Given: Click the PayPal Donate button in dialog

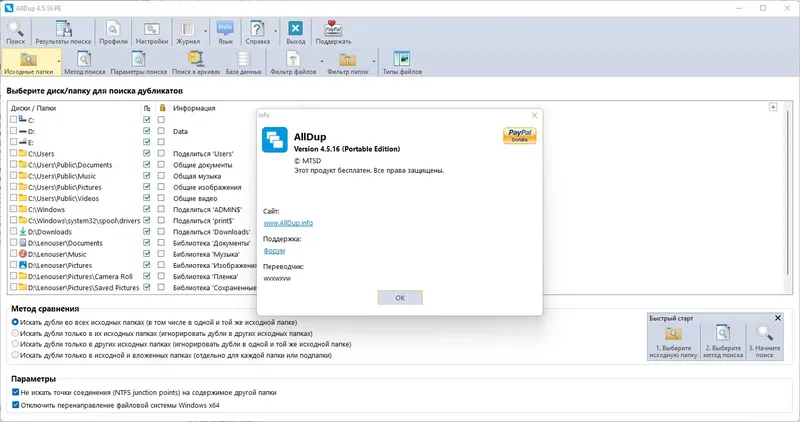Looking at the screenshot, I should [519, 135].
